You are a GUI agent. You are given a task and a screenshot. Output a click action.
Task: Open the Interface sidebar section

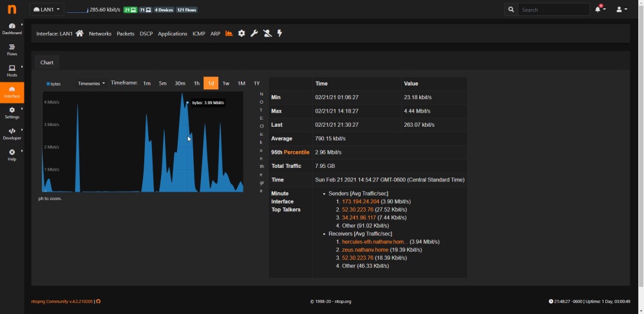click(x=12, y=93)
